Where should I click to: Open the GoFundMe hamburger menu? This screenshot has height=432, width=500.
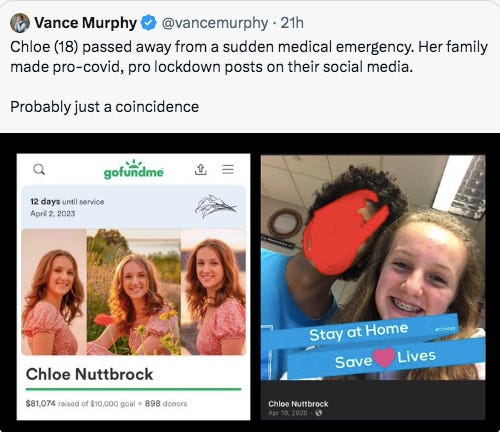click(228, 169)
